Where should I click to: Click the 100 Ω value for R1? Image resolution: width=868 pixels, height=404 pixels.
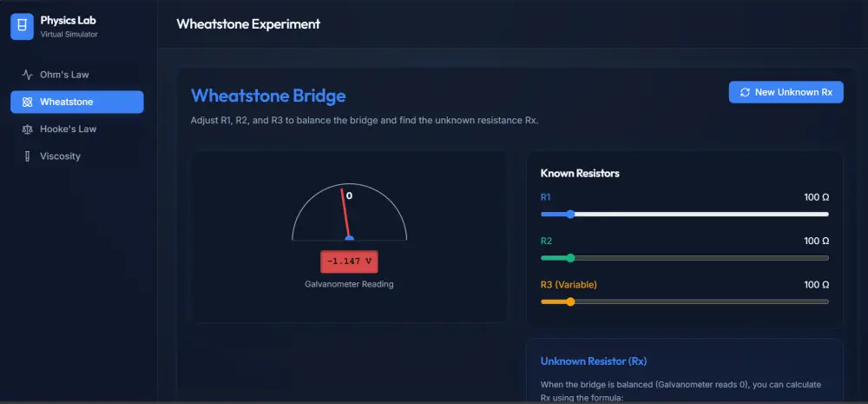[x=817, y=197]
